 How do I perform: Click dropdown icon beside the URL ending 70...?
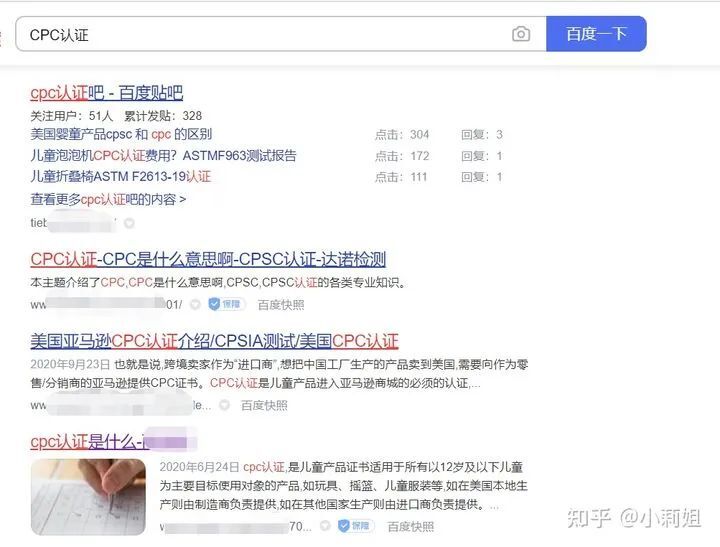[x=325, y=526]
